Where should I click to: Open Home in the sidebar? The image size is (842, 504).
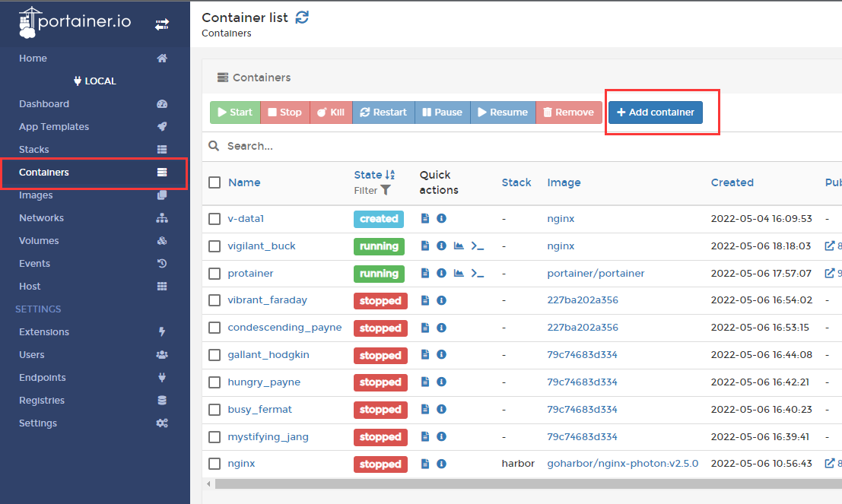click(x=94, y=58)
